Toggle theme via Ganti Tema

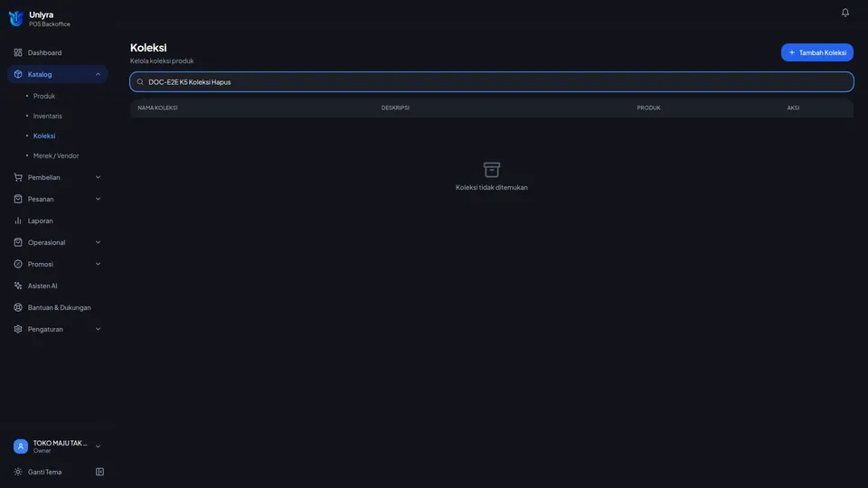click(x=45, y=472)
